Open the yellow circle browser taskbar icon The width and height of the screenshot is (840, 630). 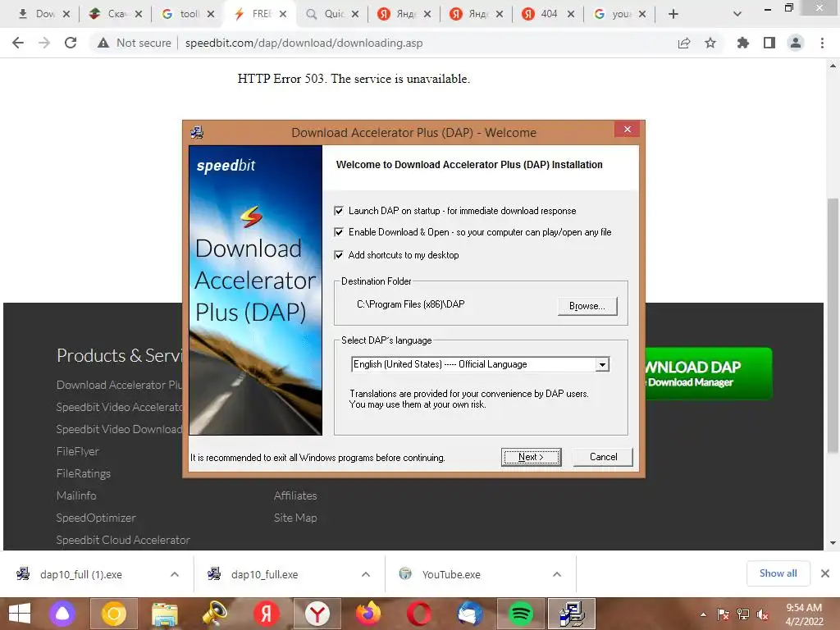click(x=113, y=614)
